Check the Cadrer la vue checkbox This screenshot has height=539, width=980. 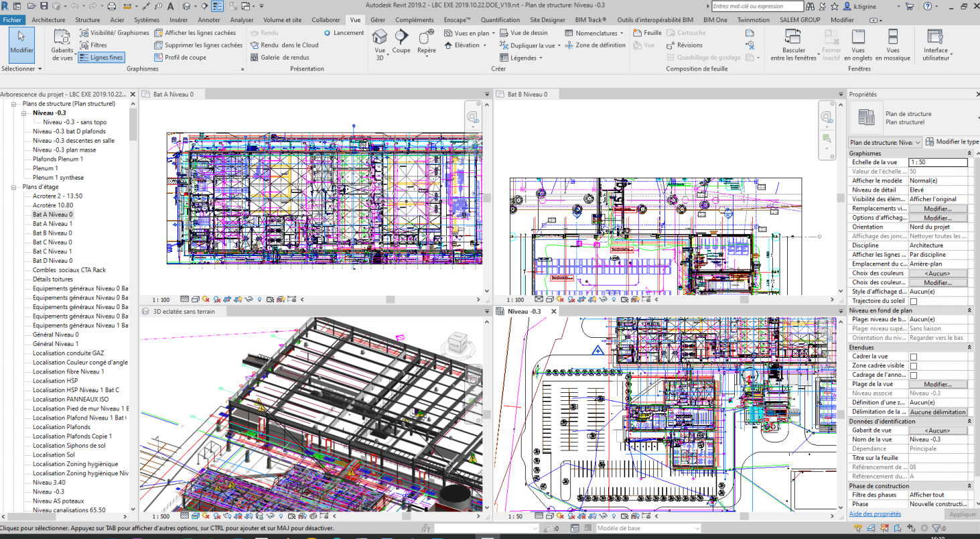point(913,357)
